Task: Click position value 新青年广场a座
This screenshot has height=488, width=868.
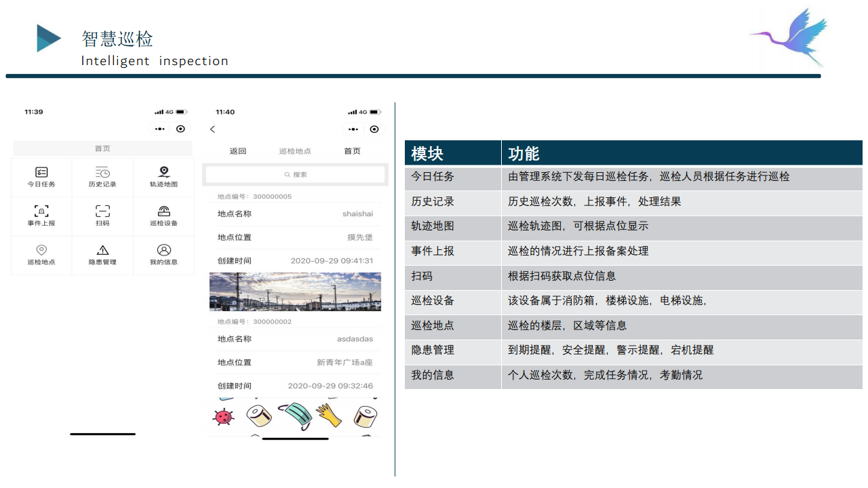Action: click(x=345, y=363)
